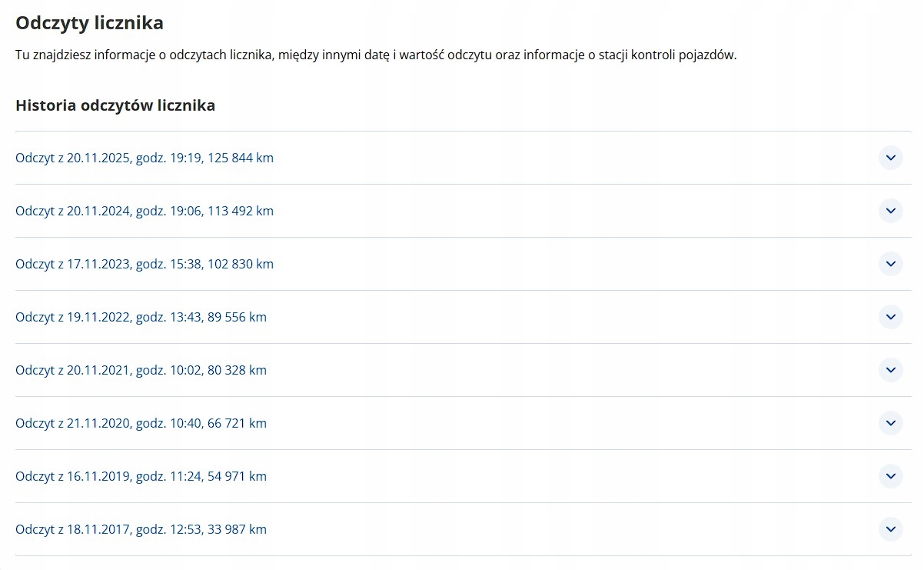924x570 pixels.
Task: Open the reading from 20.11.2025, 19:19
Action: pyautogui.click(x=145, y=158)
